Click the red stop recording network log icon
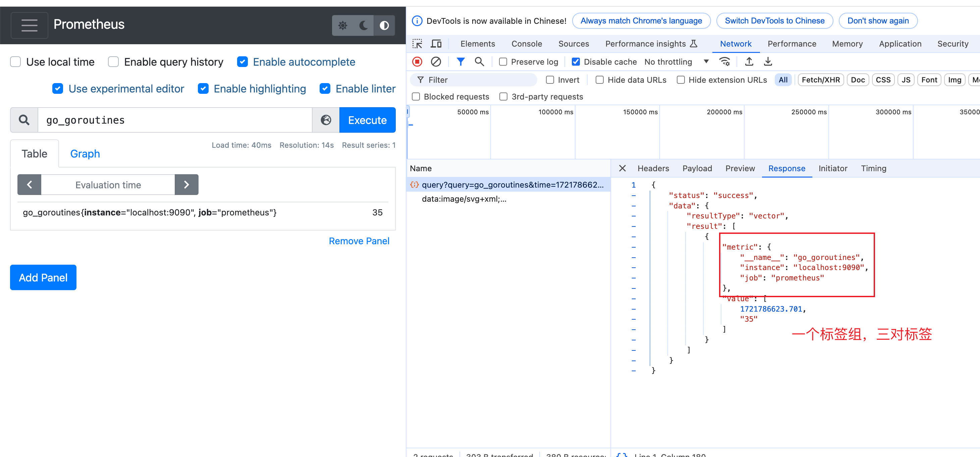Screen dimensions: 980x457 coord(417,62)
